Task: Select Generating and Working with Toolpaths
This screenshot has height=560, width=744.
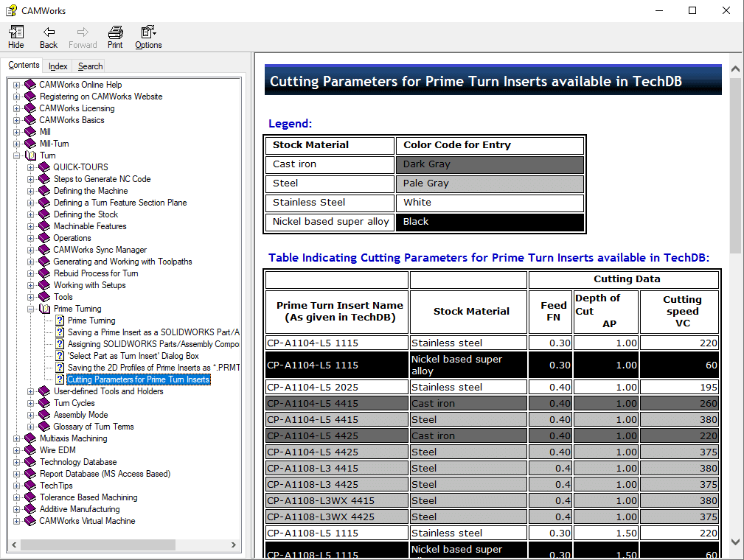Action: (122, 262)
